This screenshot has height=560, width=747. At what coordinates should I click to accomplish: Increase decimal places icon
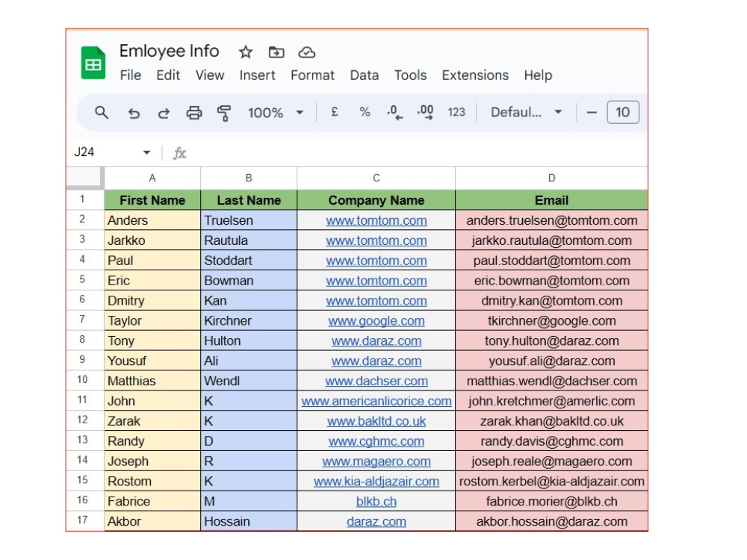(x=425, y=113)
